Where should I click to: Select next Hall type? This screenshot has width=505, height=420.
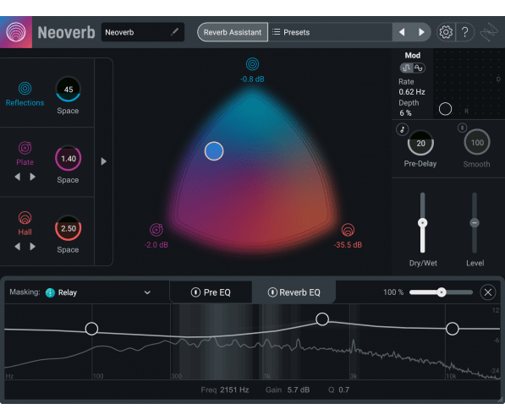click(32, 246)
